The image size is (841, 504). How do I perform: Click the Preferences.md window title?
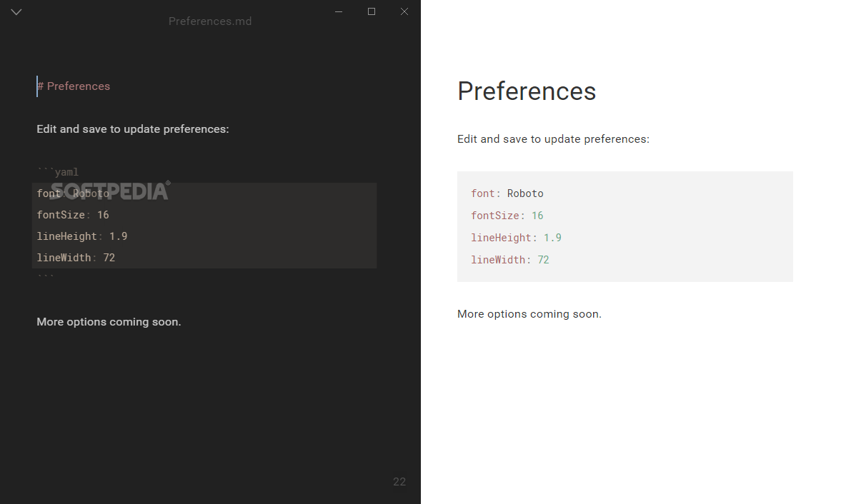[x=209, y=21]
